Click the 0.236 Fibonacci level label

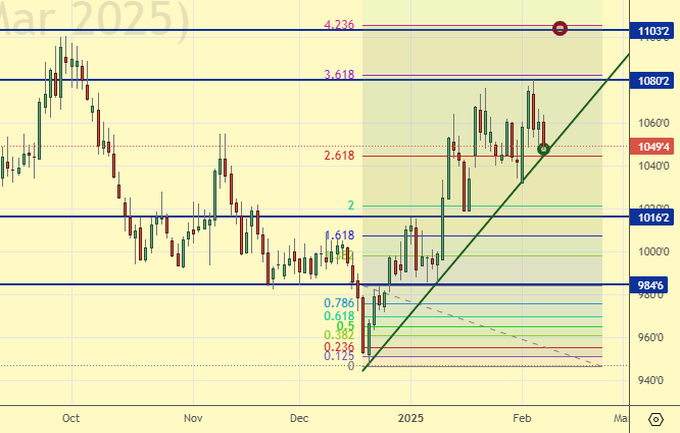click(339, 347)
